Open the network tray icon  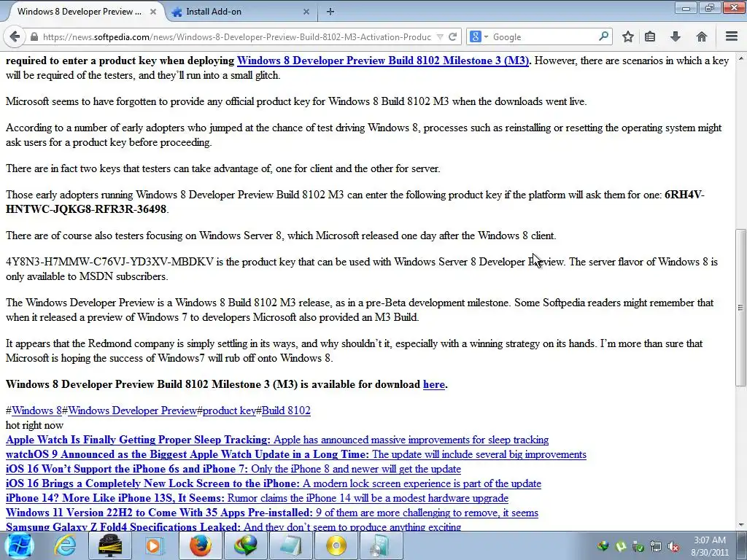pos(656,546)
